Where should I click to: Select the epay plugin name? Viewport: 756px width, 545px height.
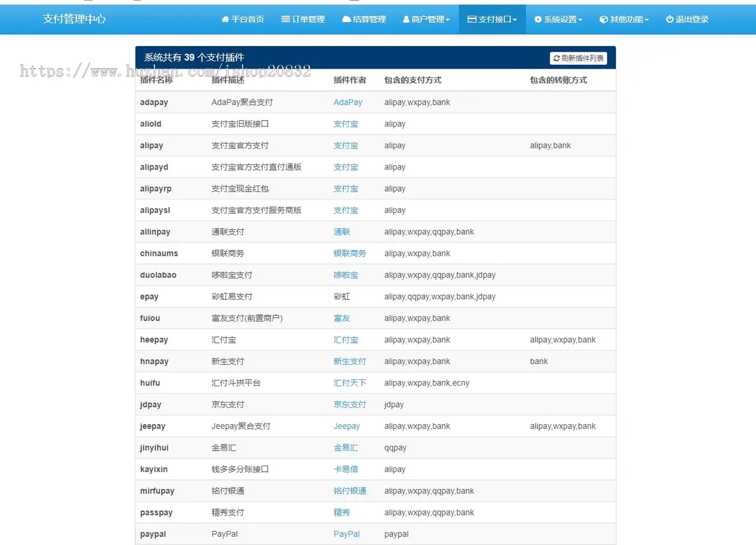click(149, 297)
